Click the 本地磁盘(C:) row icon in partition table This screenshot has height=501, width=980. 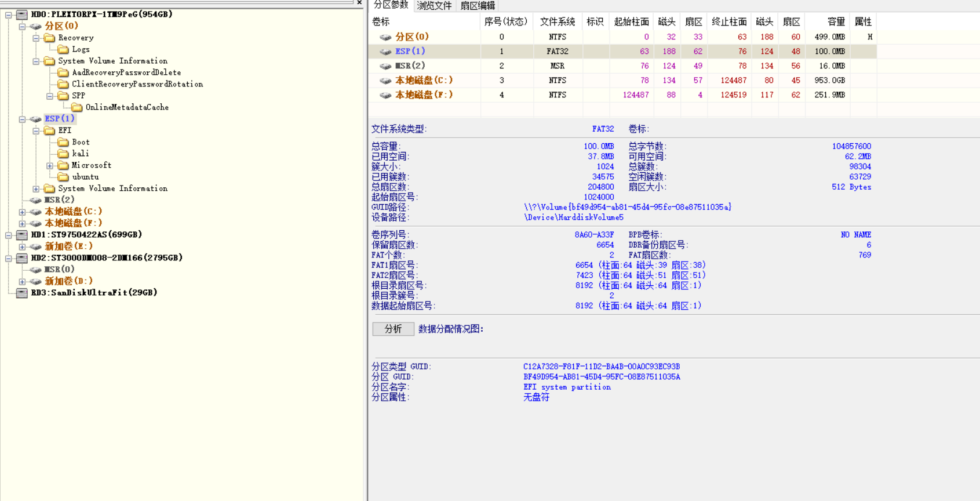click(x=385, y=81)
